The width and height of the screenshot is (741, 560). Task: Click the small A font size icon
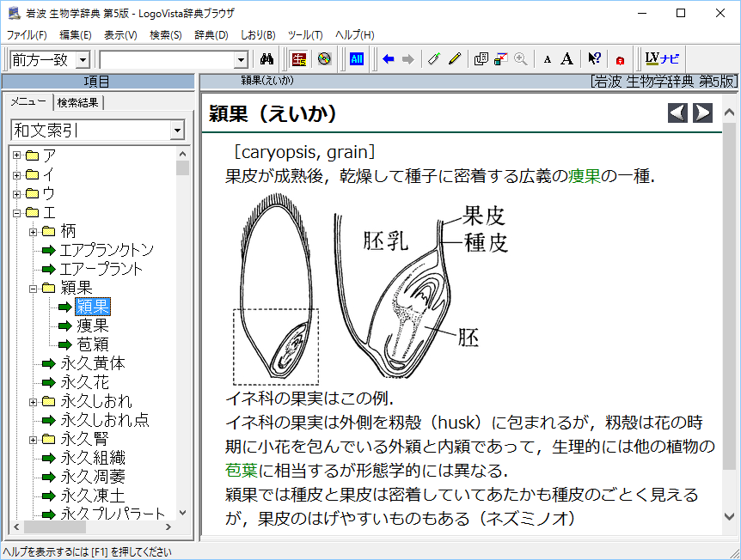(548, 59)
